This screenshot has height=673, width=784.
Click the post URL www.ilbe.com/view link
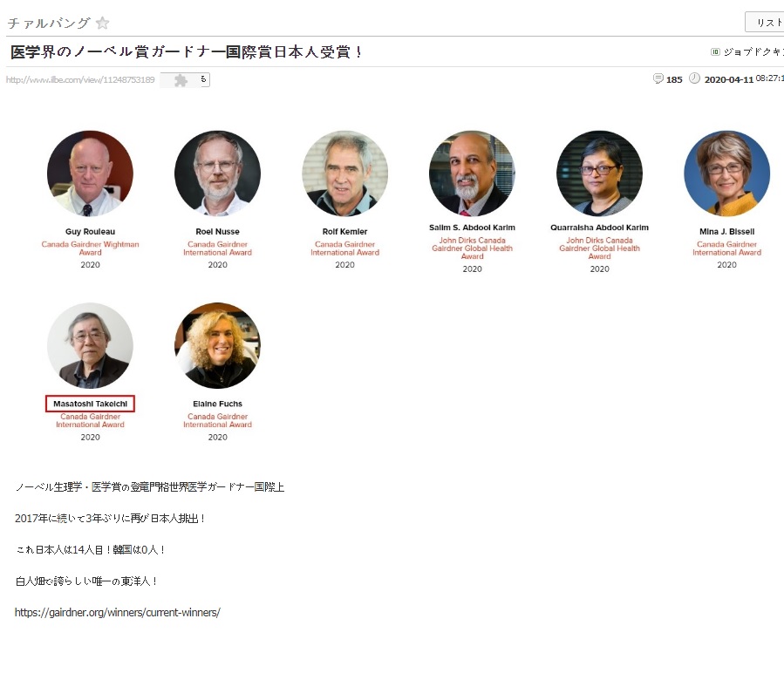click(x=80, y=80)
